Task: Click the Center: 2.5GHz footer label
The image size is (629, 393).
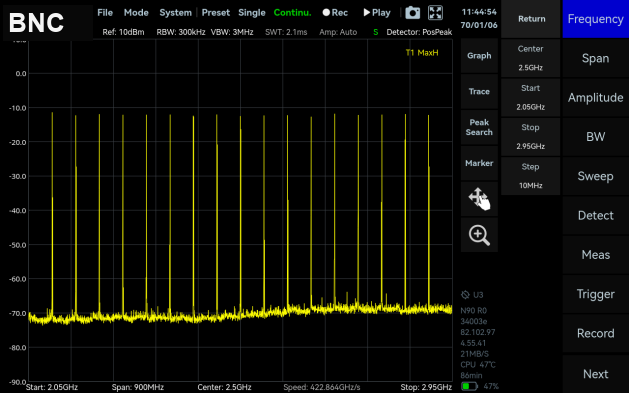Action: 224,387
